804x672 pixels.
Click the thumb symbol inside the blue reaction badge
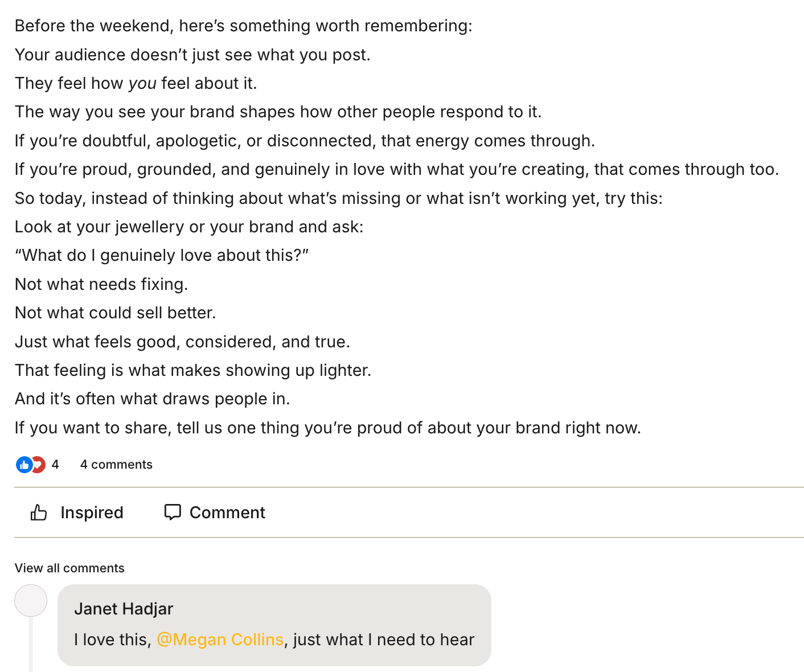point(24,465)
